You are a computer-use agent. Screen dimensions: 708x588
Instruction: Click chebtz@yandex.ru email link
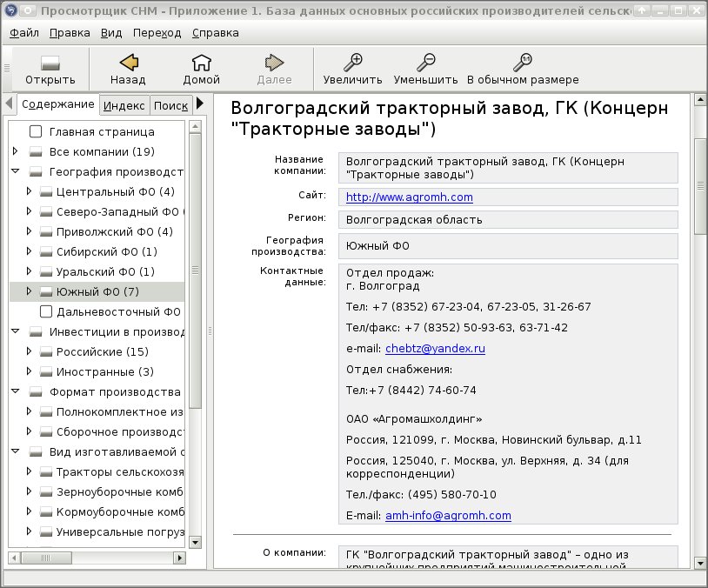click(435, 349)
